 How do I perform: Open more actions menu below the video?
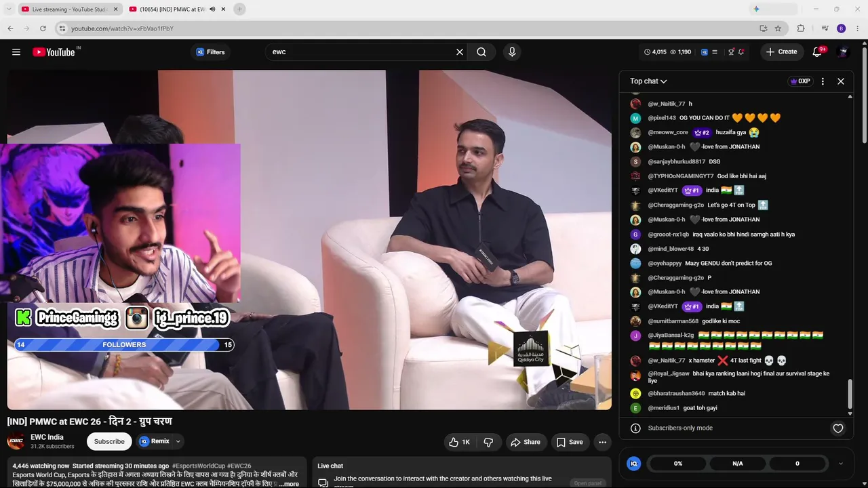pyautogui.click(x=602, y=442)
